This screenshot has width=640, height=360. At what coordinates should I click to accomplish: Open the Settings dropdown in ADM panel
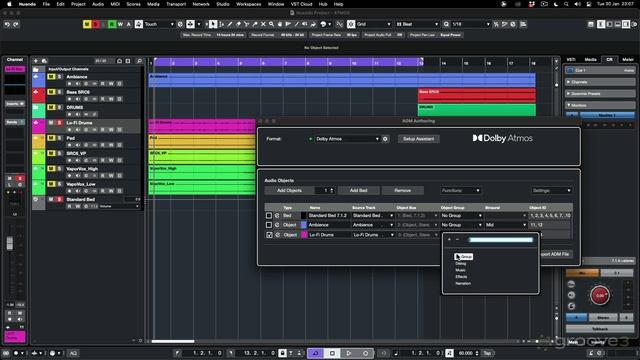[x=551, y=191]
